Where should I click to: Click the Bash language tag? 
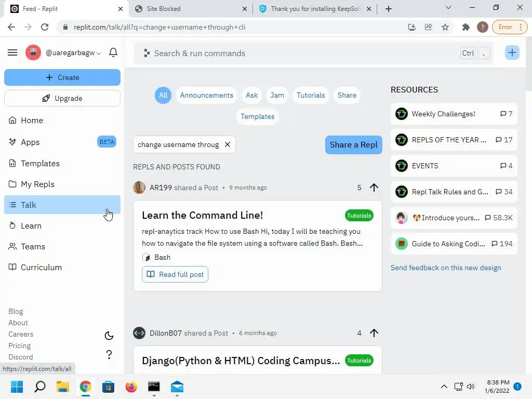point(156,258)
